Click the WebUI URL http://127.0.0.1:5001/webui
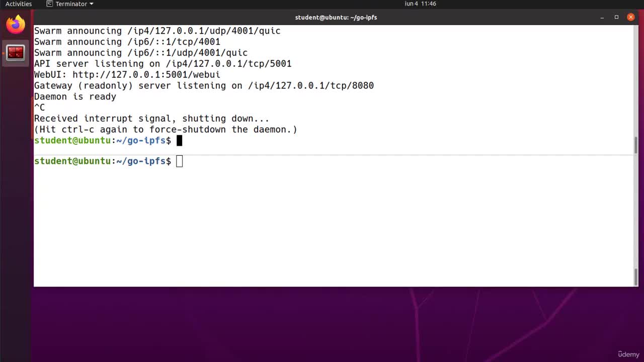The width and height of the screenshot is (644, 362). click(146, 74)
